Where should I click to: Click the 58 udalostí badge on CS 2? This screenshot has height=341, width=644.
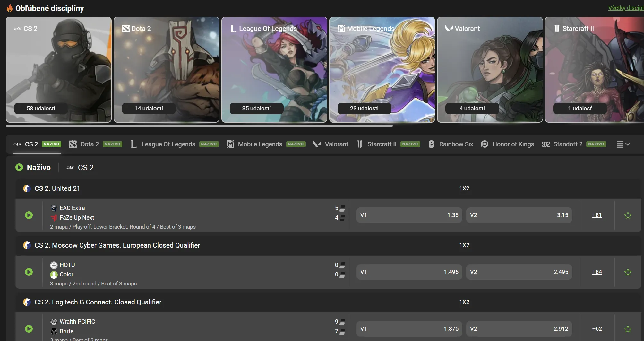[41, 109]
